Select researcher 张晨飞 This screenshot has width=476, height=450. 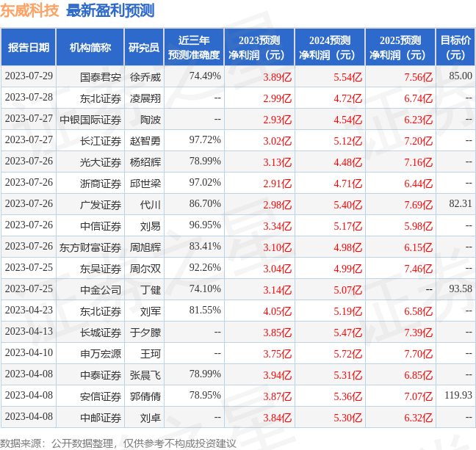pos(145,375)
